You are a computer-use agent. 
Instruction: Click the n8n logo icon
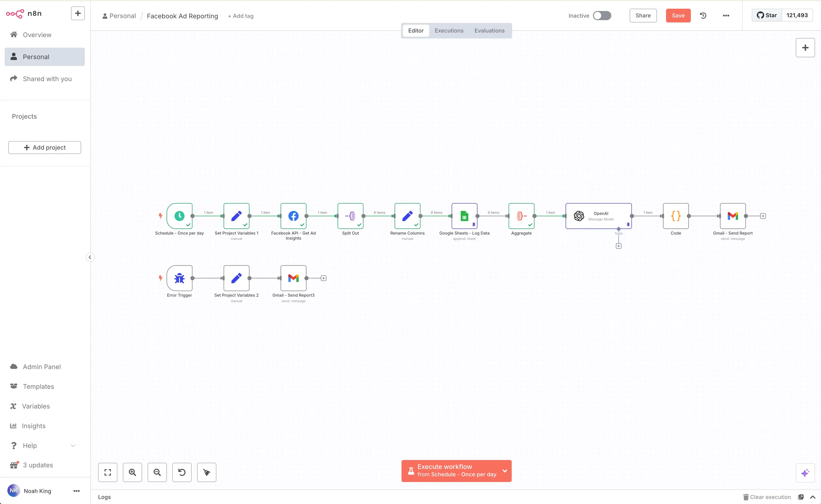tap(15, 14)
